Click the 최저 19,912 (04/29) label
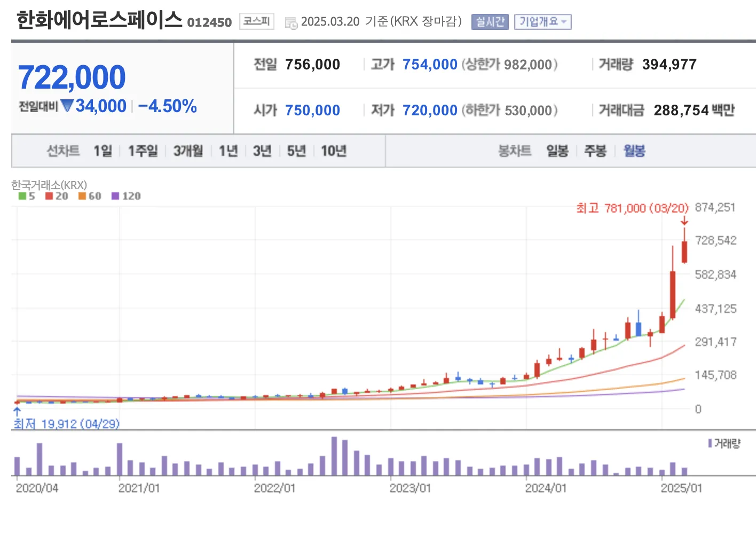 coord(67,424)
